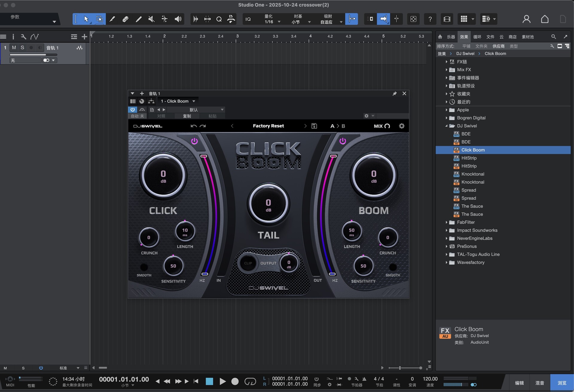The width and height of the screenshot is (574, 392).
Task: Select the Mute tool in toolbar
Action: 152,19
